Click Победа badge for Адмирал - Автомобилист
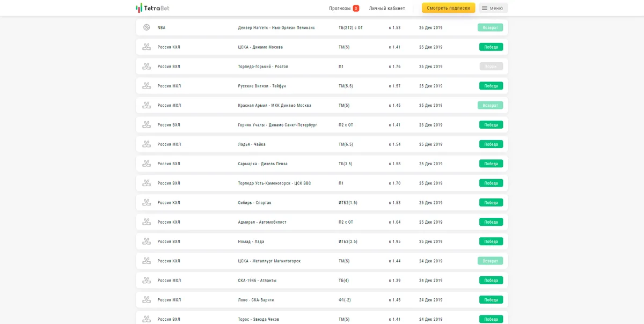 pyautogui.click(x=491, y=222)
